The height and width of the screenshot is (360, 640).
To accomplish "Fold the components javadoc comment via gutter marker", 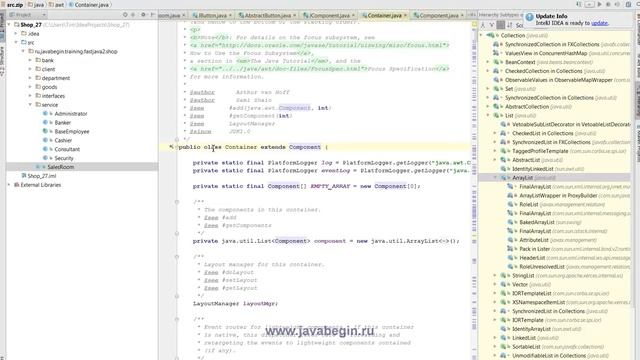I will coord(177,202).
